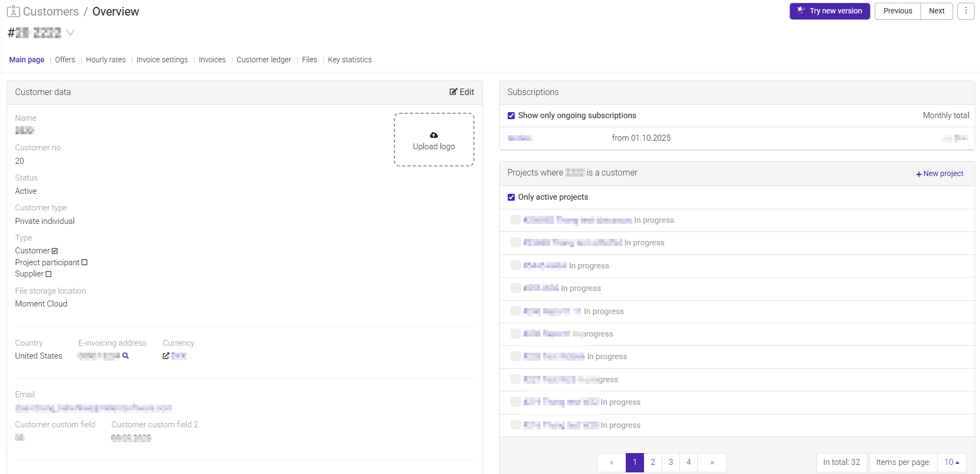Click the Try new version button

pyautogui.click(x=830, y=11)
